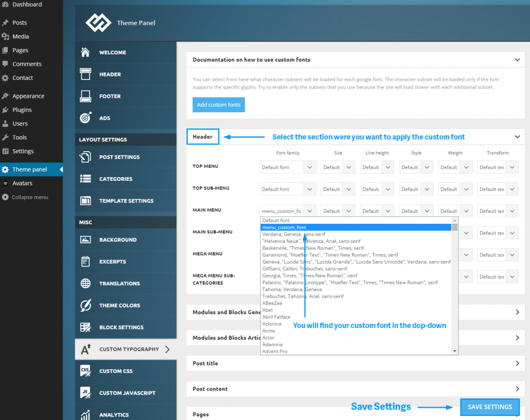Click the Ads target icon

(86, 118)
